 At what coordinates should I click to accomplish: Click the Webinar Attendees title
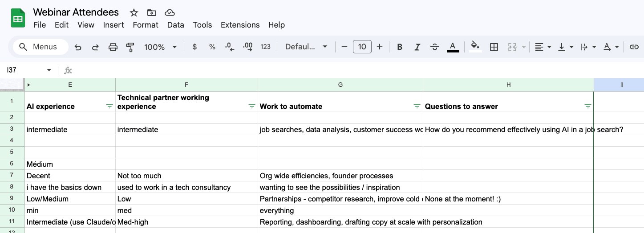tap(76, 12)
